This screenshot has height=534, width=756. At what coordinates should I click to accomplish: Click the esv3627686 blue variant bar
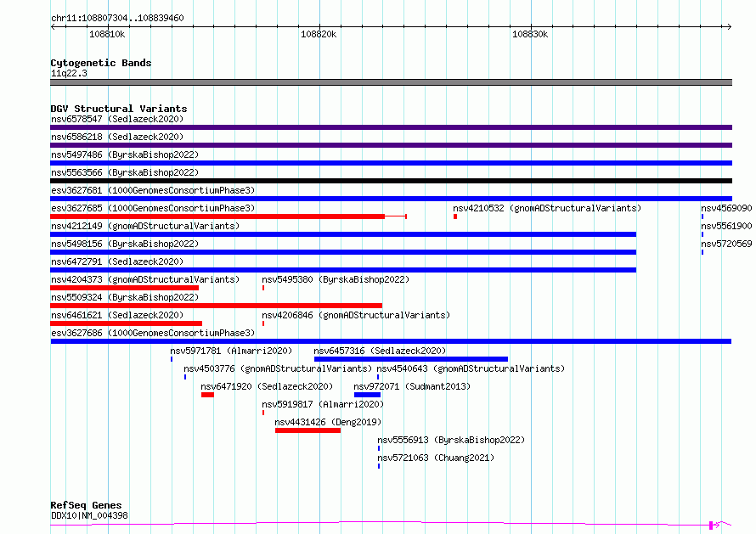[x=391, y=341]
